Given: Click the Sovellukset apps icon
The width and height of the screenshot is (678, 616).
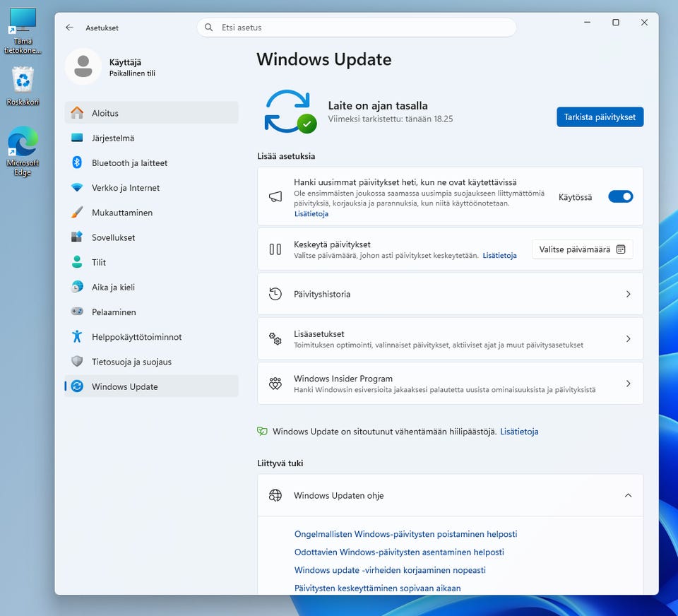Looking at the screenshot, I should click(x=77, y=237).
